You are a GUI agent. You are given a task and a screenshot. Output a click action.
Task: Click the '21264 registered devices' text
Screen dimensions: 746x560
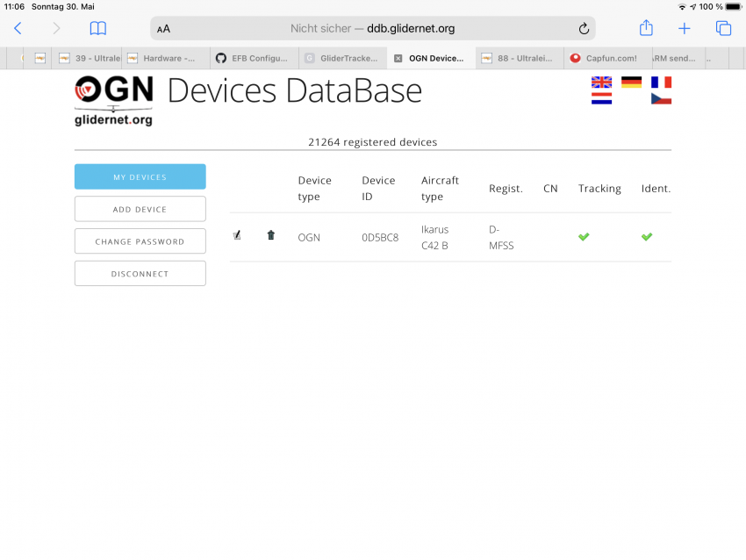point(372,142)
